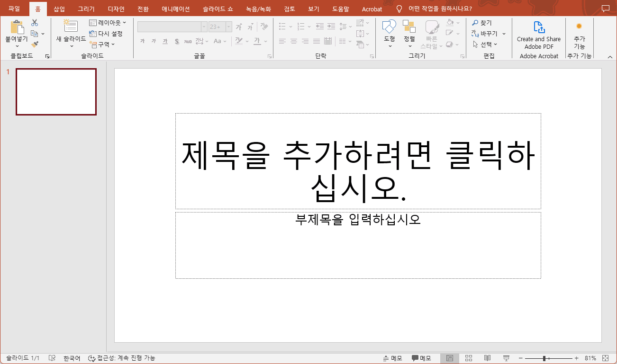The width and height of the screenshot is (617, 364).
Task: Click the title placeholder text box
Action: (x=358, y=160)
